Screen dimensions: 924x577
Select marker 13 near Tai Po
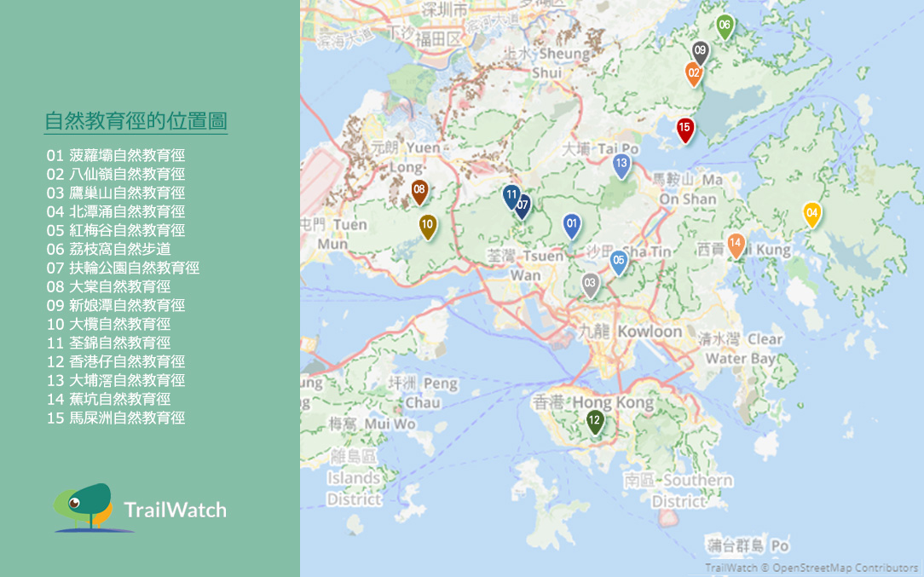(621, 165)
